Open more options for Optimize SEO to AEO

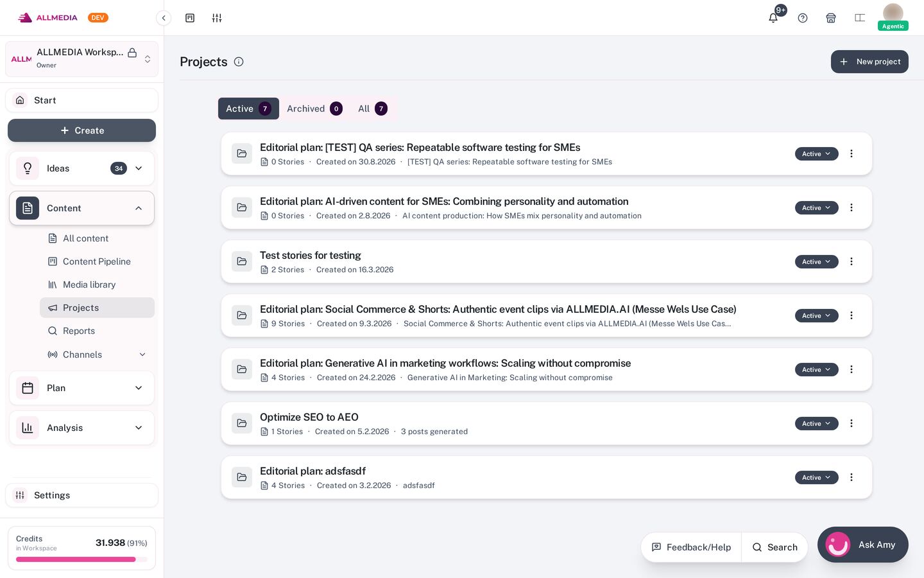click(851, 423)
